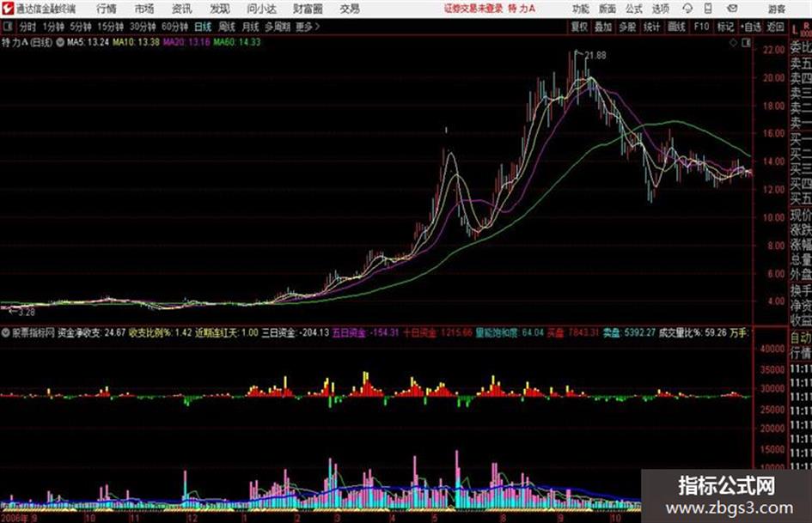The image size is (812, 523).
Task: Open the 资讯 menu
Action: [x=182, y=9]
